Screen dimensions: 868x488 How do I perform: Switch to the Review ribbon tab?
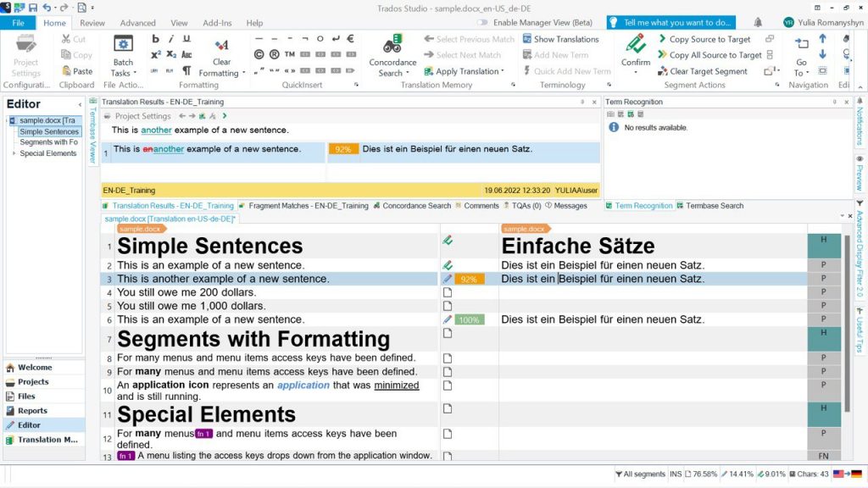coord(92,23)
